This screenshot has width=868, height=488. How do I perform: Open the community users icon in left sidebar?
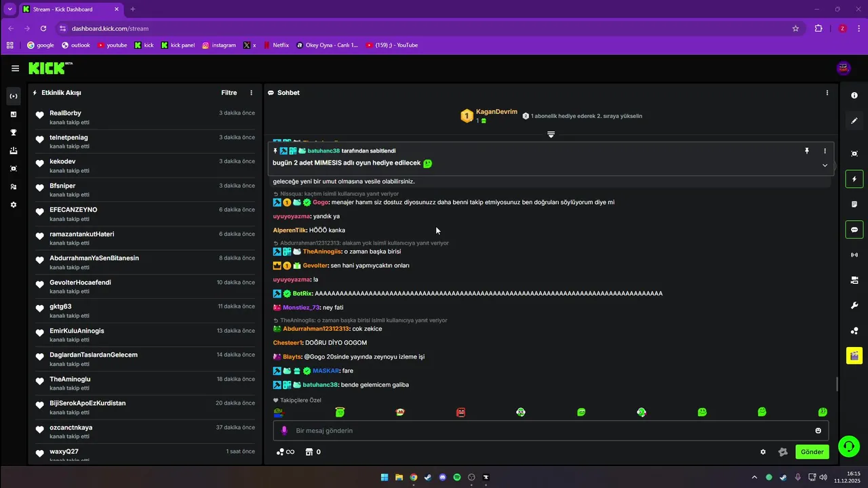tap(14, 186)
